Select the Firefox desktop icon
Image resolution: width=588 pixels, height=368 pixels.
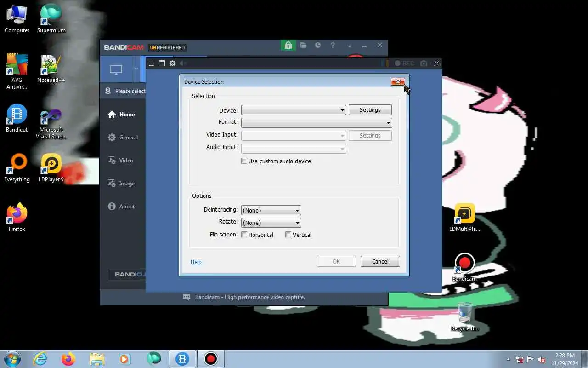17,218
